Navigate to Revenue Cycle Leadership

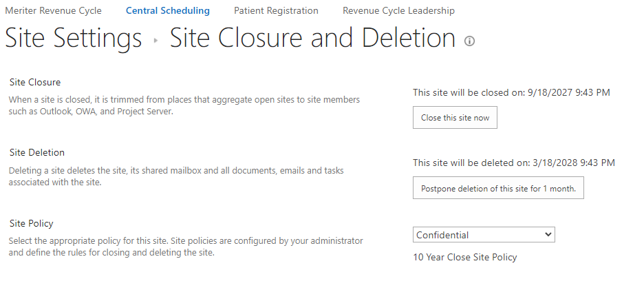coord(398,10)
